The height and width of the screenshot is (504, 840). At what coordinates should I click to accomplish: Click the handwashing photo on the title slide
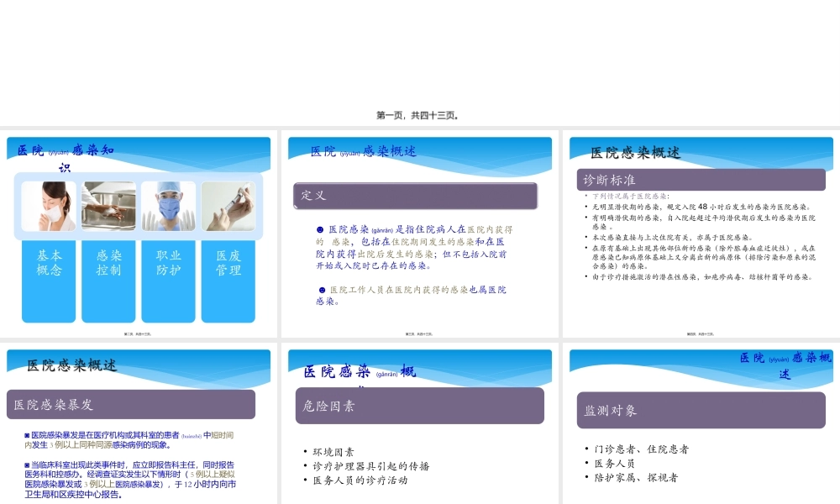108,205
